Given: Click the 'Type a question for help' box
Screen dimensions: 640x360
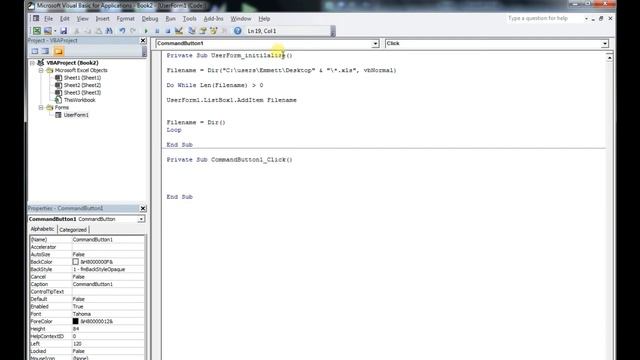Looking at the screenshot, I should 544,18.
